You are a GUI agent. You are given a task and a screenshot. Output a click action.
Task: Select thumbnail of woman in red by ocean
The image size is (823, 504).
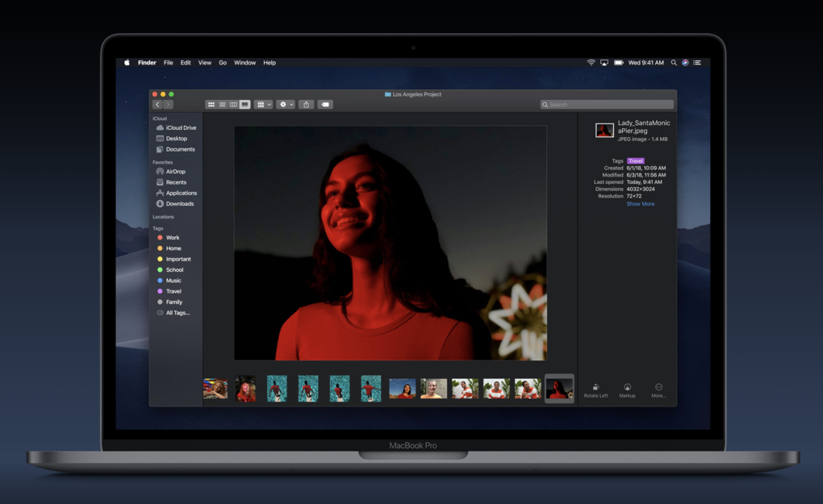(x=402, y=389)
